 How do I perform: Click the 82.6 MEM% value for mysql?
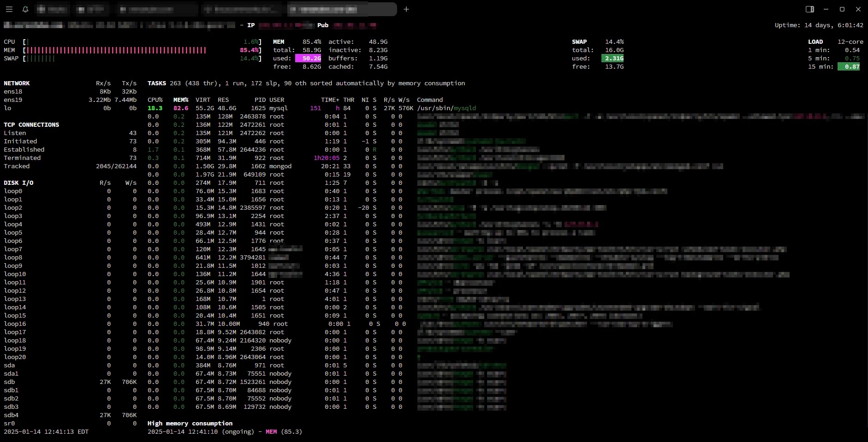click(181, 108)
